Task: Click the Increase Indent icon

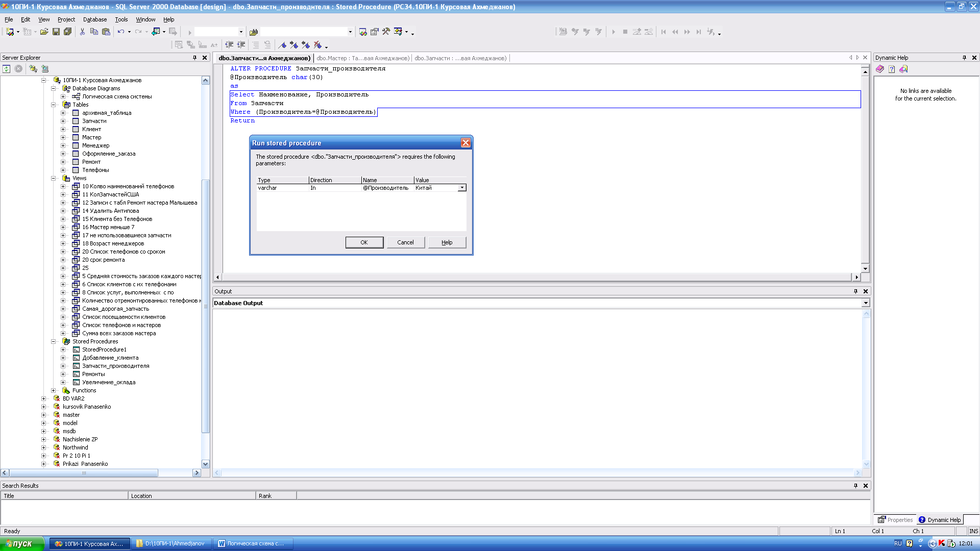Action: [x=241, y=45]
